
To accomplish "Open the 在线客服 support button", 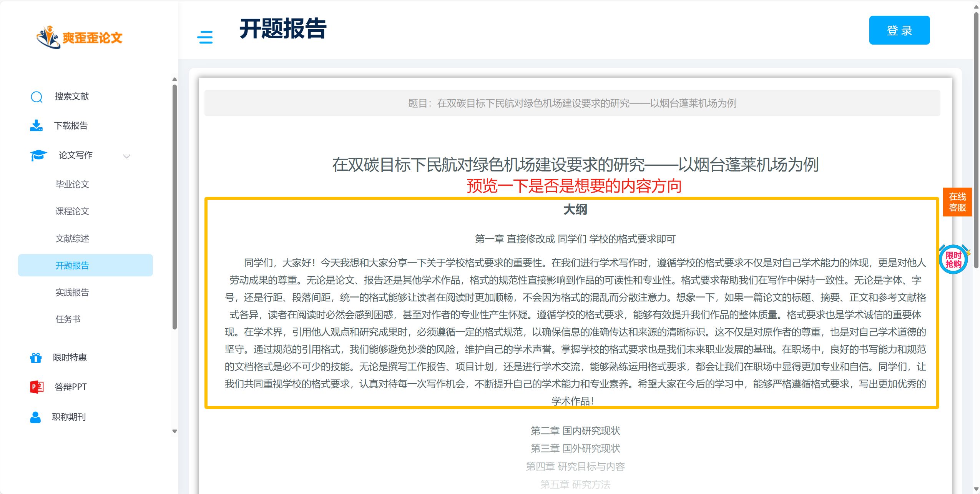I will coord(957,202).
